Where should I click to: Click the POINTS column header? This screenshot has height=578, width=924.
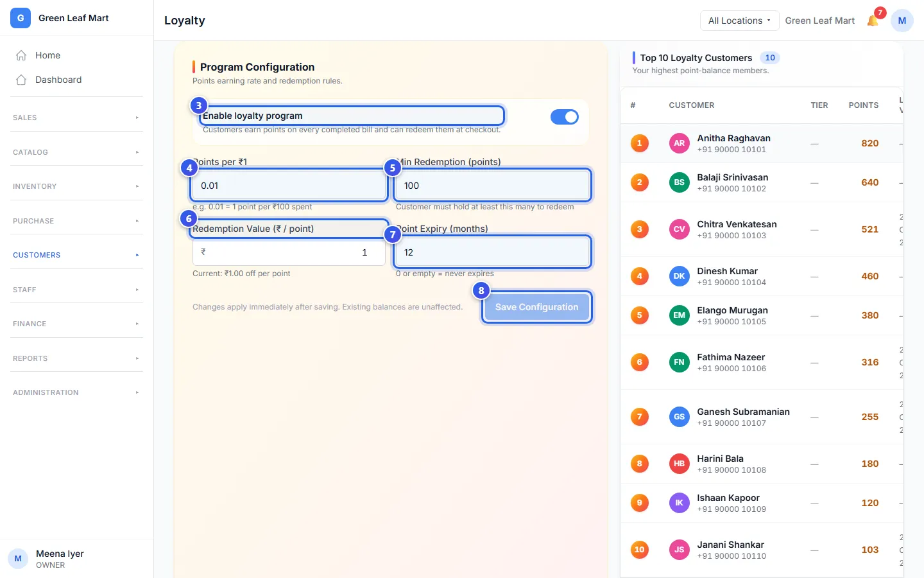tap(864, 105)
